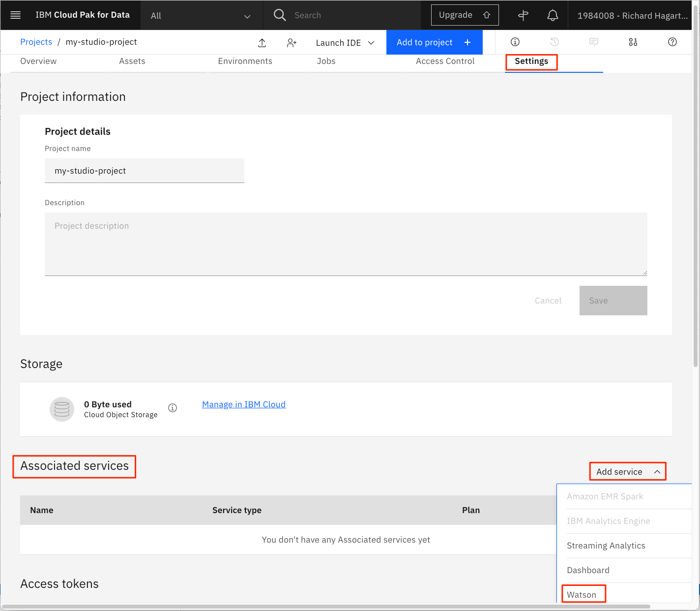Click the my-studio-project breadcrumb text
Viewport: 700px width, 611px height.
pos(101,42)
